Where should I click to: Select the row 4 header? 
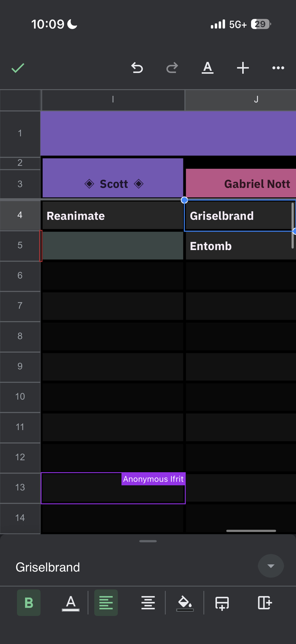pyautogui.click(x=20, y=215)
